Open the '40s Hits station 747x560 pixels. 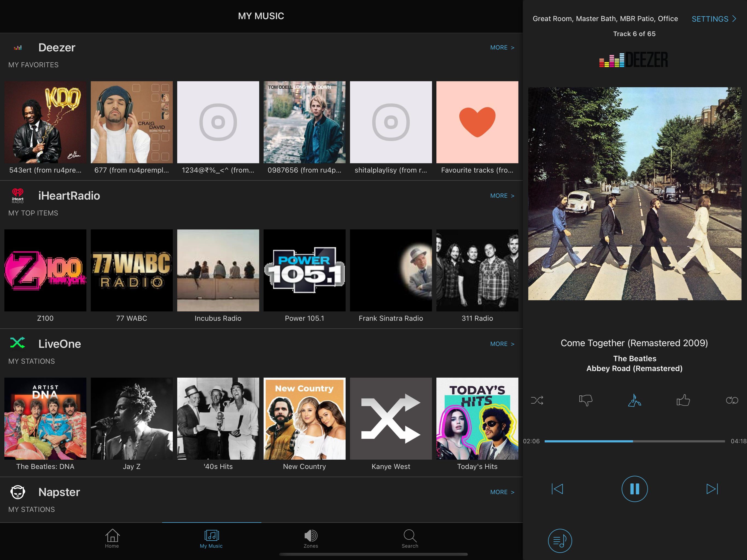click(x=218, y=419)
